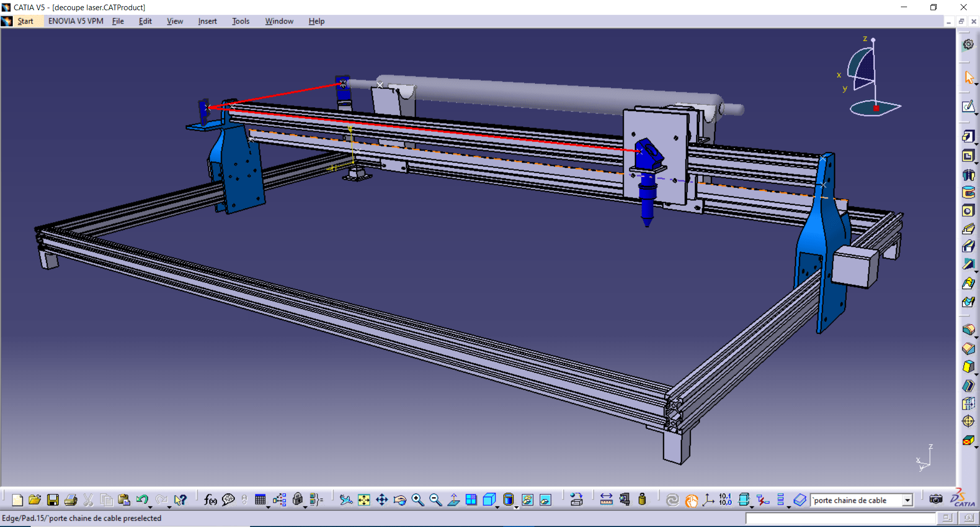This screenshot has width=980, height=527.
Task: Click the Pad tool icon
Action: 968,136
